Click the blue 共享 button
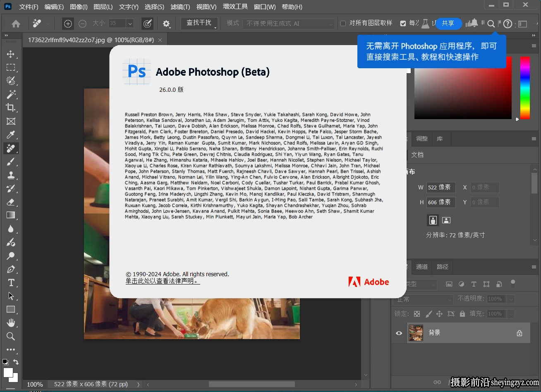Image resolution: width=541 pixels, height=392 pixels. [x=448, y=24]
